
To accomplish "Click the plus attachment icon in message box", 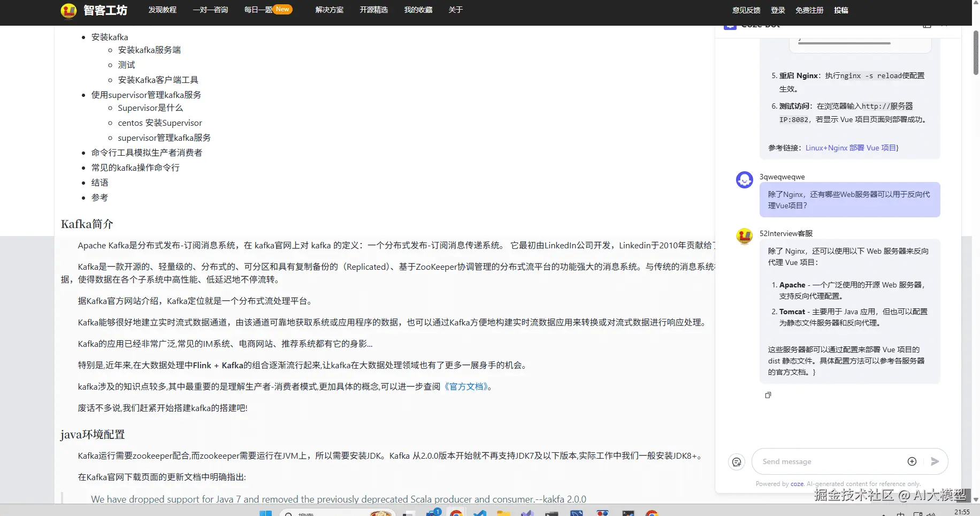I will point(912,461).
